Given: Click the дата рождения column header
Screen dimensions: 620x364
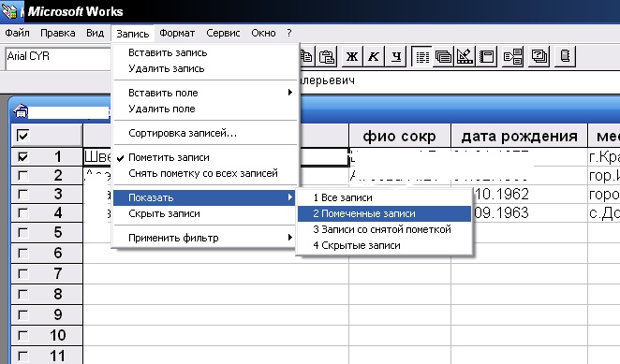Looking at the screenshot, I should [x=519, y=137].
